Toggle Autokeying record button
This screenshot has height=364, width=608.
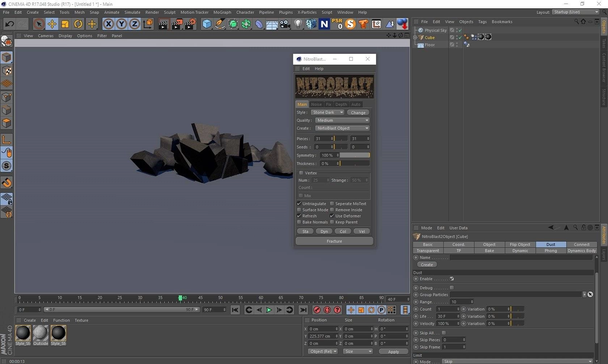click(x=327, y=310)
